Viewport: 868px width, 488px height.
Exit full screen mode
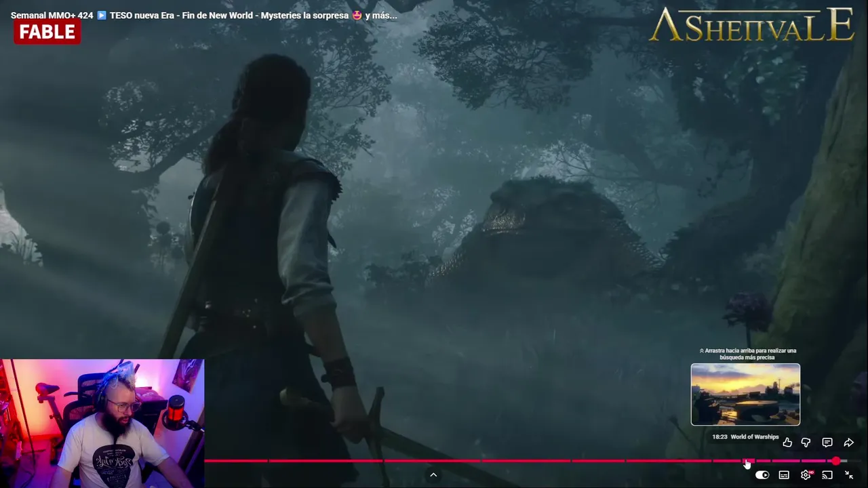849,475
